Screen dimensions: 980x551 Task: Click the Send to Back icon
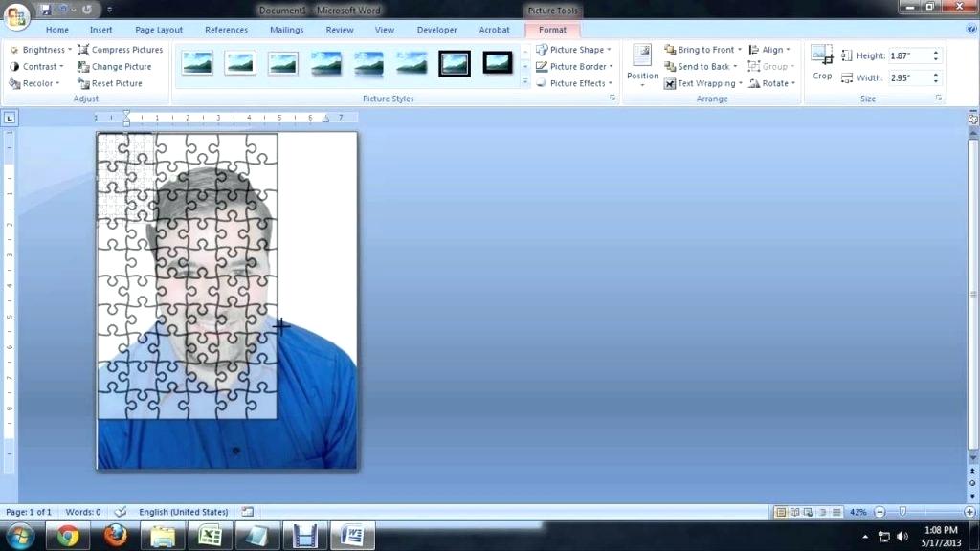pos(670,66)
